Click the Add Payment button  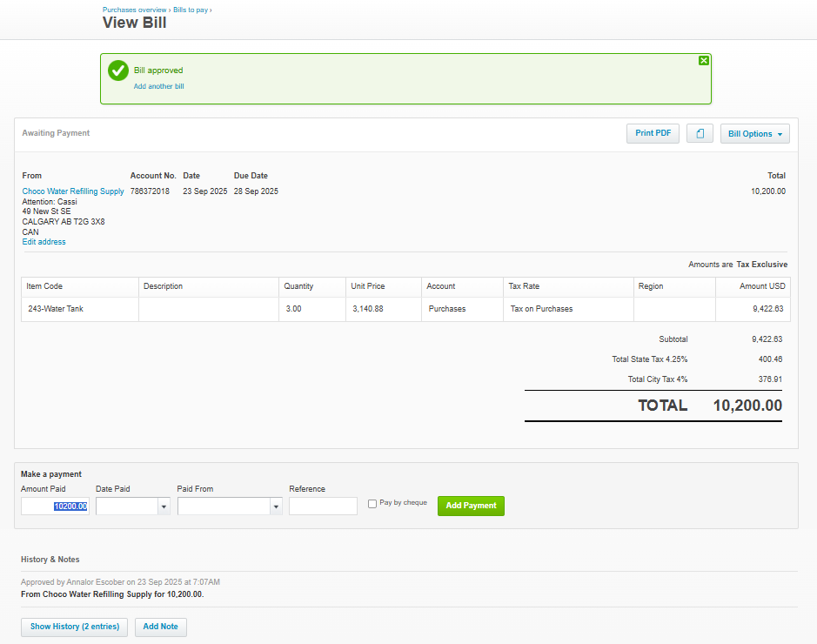[471, 506]
